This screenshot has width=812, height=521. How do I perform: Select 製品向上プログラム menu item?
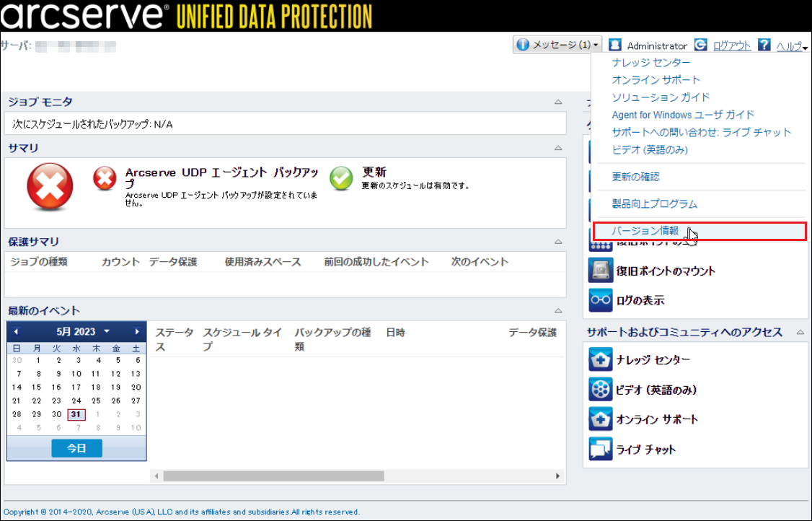655,203
